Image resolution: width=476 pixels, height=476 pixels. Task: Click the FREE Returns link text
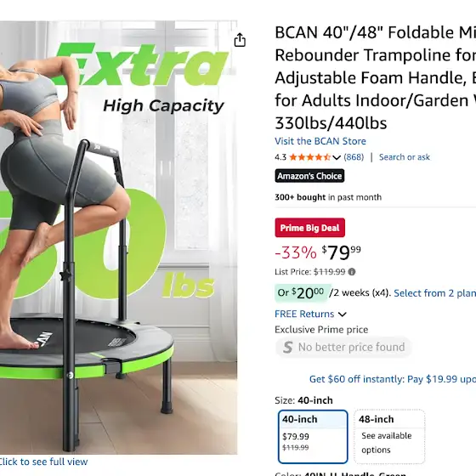click(304, 314)
